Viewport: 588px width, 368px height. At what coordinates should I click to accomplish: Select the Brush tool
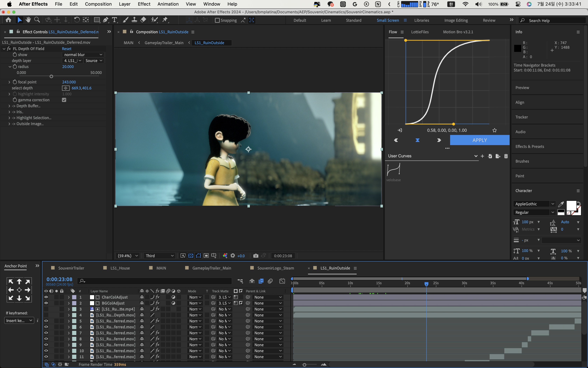tap(126, 20)
